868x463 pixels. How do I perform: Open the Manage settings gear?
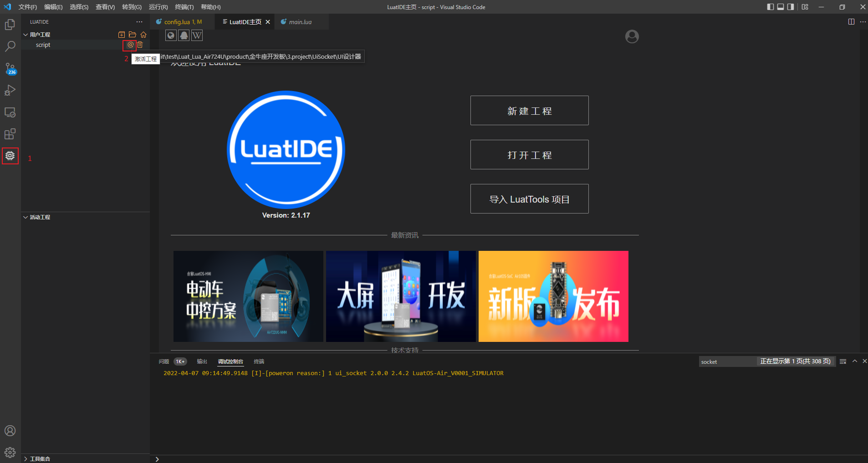pos(10,453)
